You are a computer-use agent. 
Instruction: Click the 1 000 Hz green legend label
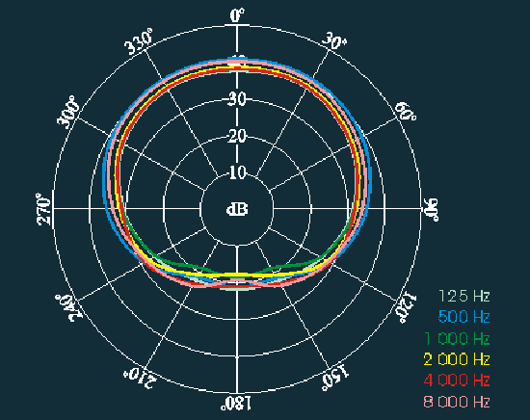click(x=457, y=338)
